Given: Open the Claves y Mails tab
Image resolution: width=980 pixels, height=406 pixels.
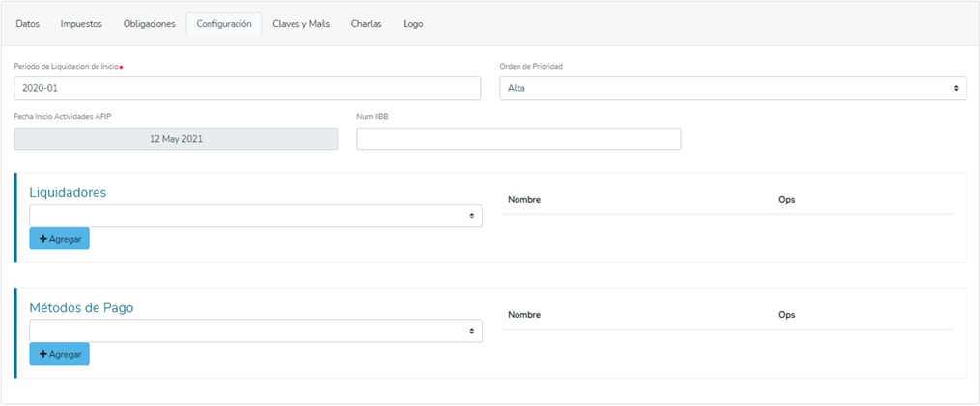Looking at the screenshot, I should coord(301,24).
